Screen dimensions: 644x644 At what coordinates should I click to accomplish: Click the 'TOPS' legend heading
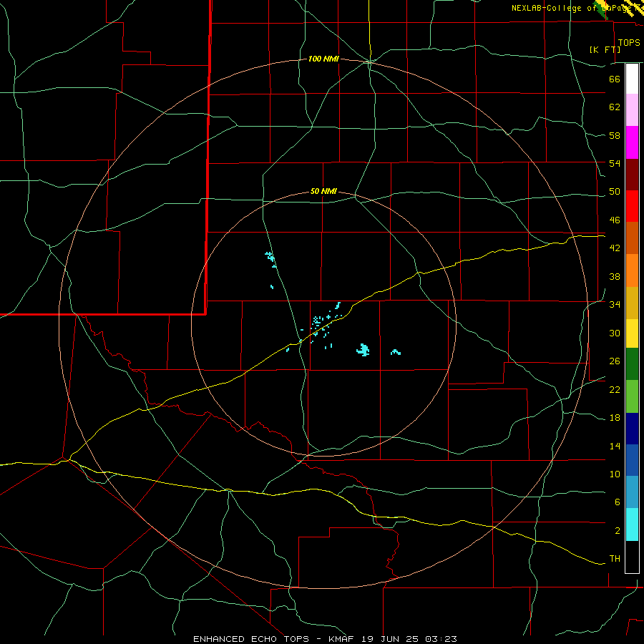tap(629, 42)
